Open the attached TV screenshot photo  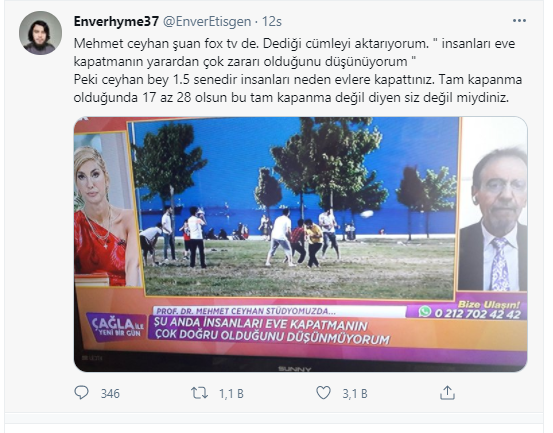(300, 244)
